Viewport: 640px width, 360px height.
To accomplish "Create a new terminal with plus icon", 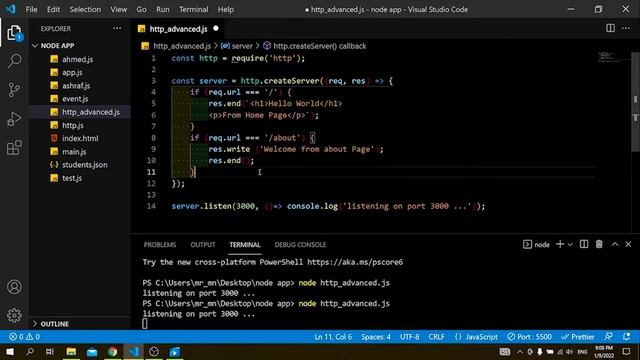I will pos(560,244).
